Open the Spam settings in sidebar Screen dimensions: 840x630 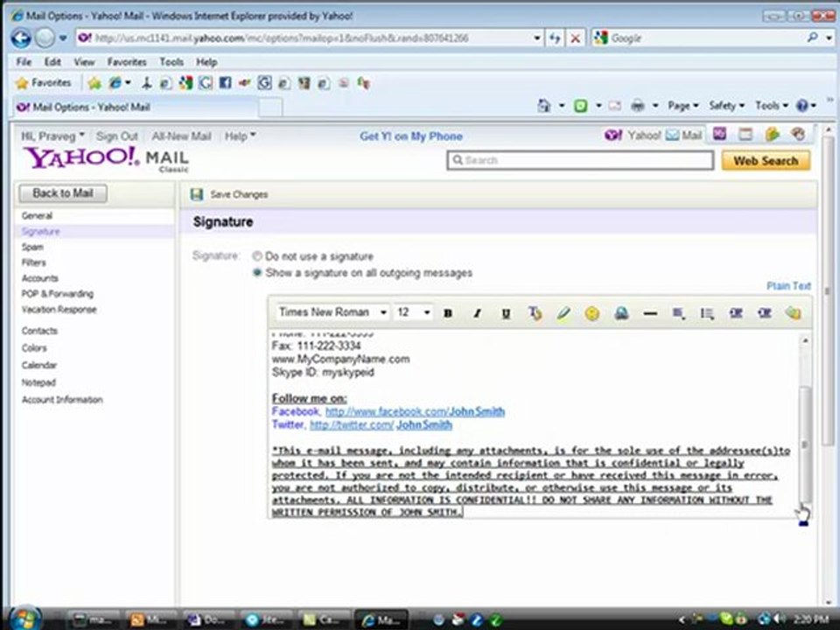tap(32, 247)
